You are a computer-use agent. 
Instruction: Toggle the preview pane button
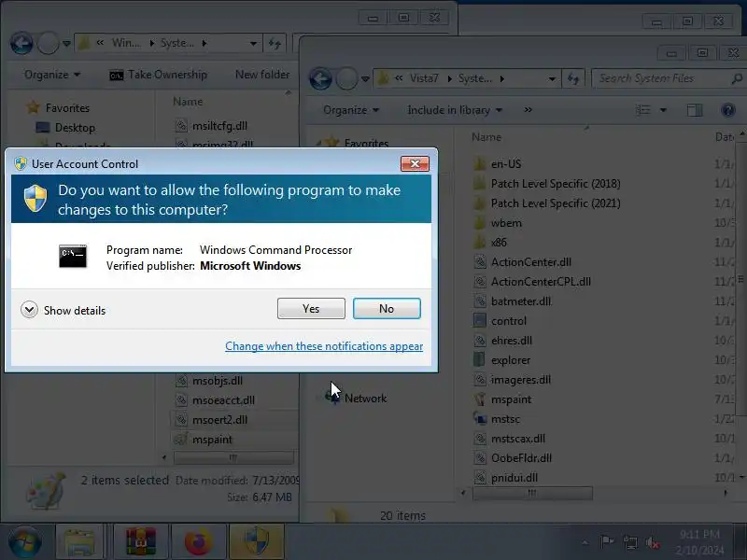click(695, 110)
